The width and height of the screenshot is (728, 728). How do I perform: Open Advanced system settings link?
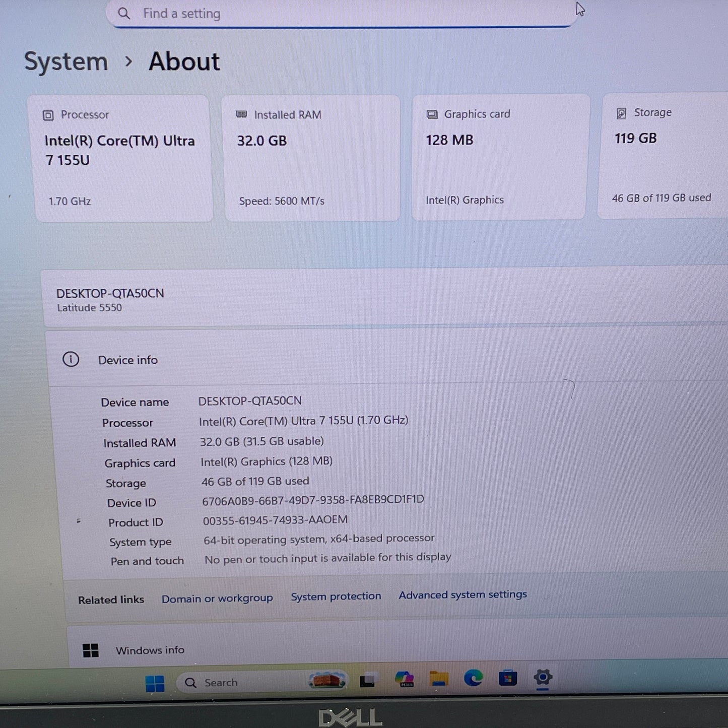(462, 595)
